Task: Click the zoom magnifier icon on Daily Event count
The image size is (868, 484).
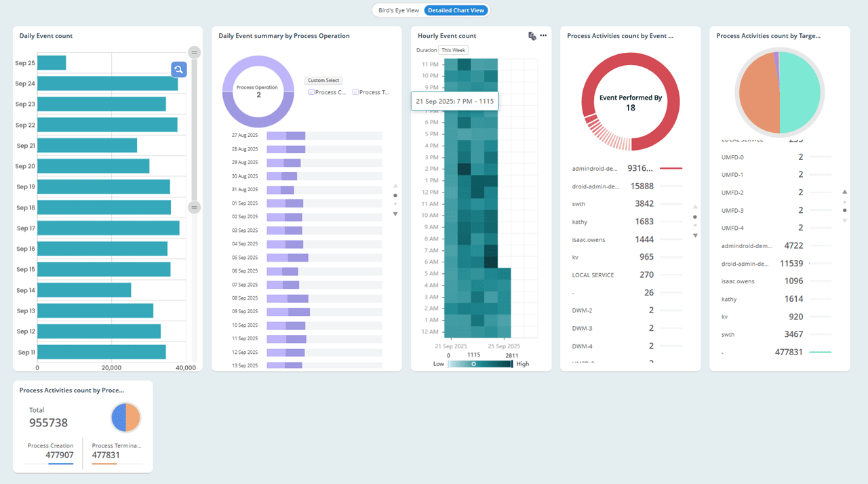Action: (x=178, y=70)
